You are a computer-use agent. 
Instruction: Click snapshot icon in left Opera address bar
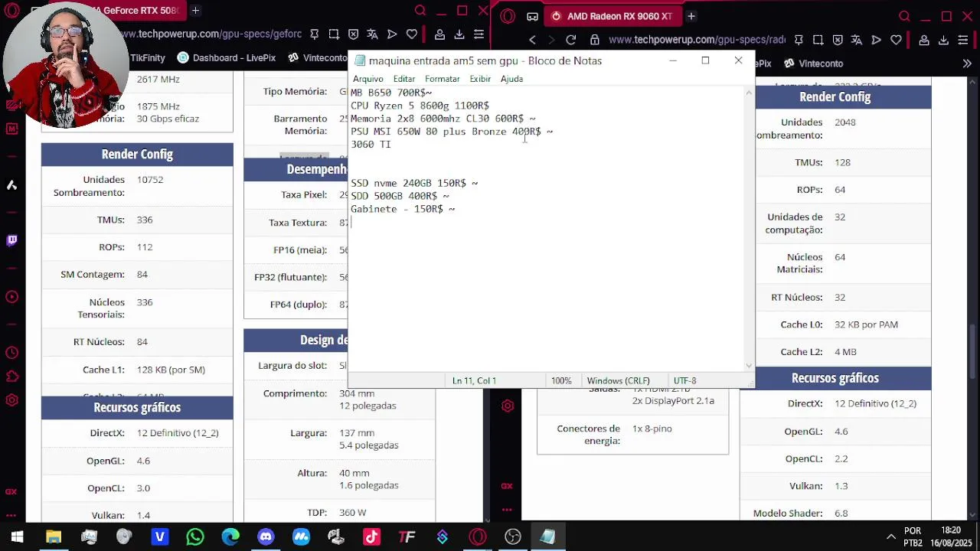[x=333, y=34]
